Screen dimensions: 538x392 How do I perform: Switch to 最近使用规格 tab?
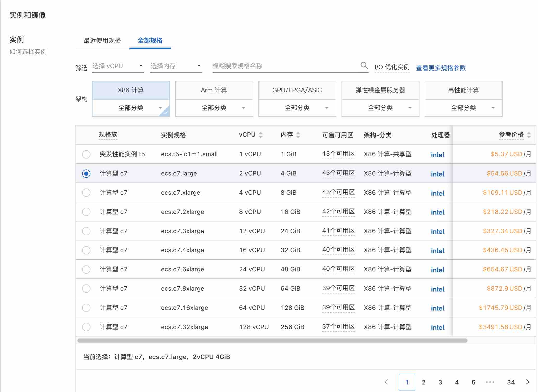coord(102,41)
